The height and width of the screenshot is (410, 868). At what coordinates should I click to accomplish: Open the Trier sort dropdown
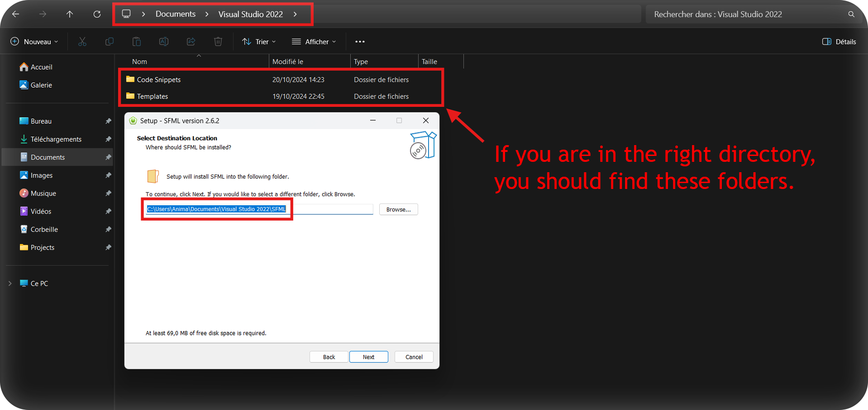259,42
